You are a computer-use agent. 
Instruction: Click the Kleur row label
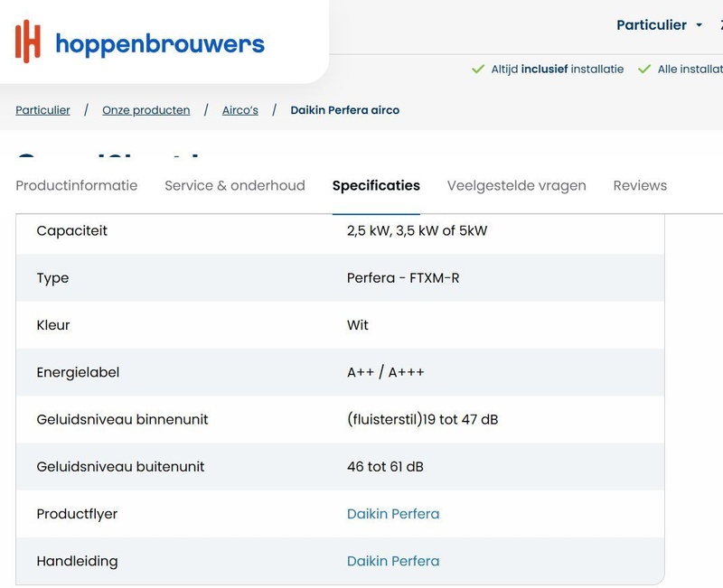coord(53,325)
